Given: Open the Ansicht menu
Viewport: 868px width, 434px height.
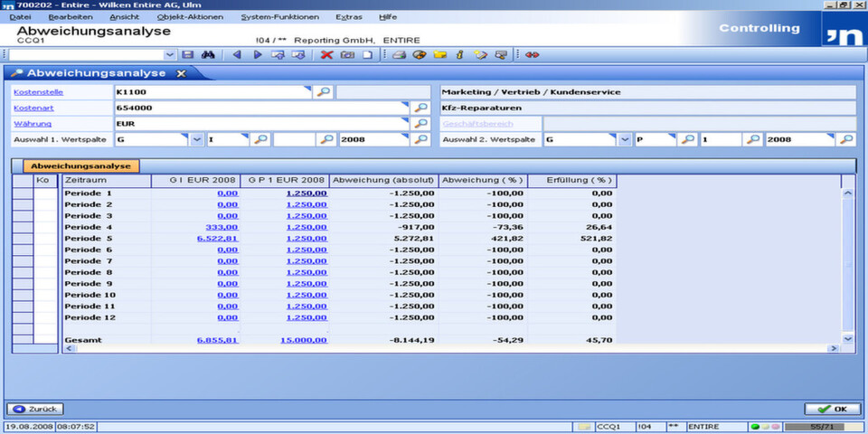Looking at the screenshot, I should click(x=125, y=17).
